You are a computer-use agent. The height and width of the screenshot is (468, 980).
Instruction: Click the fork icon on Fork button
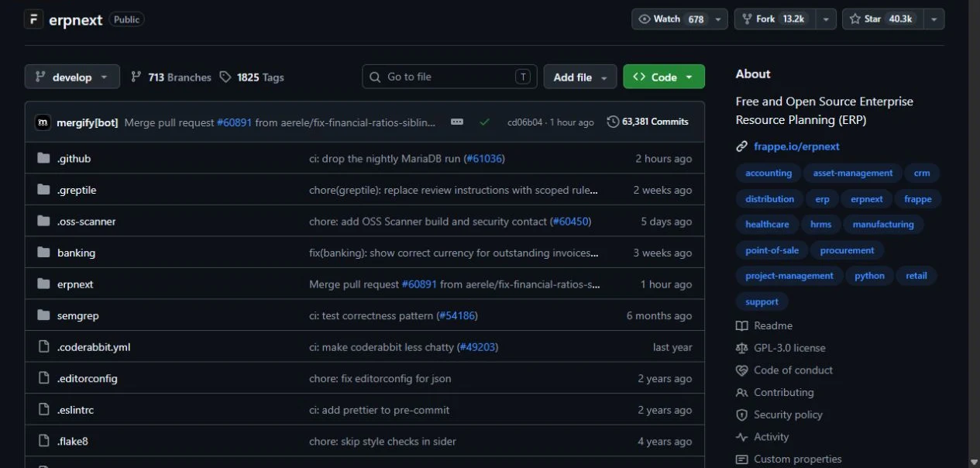pos(748,19)
